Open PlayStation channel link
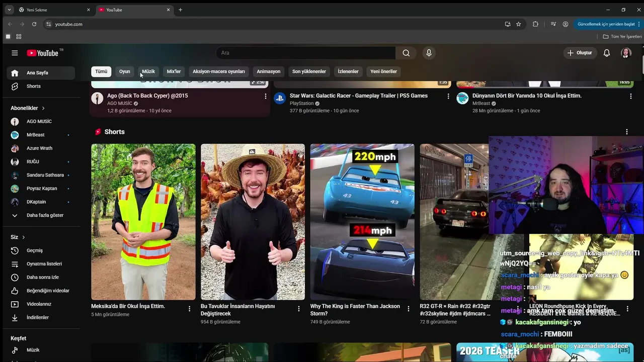This screenshot has height=362, width=644. (x=301, y=104)
